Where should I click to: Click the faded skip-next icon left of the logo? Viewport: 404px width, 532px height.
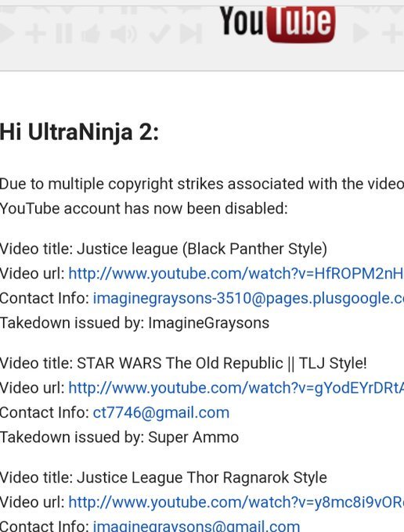(x=191, y=34)
